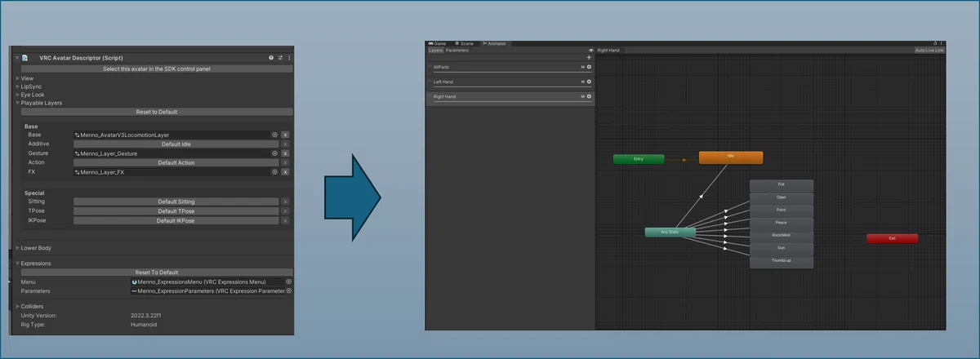
Task: Click Right Hand breadcrumb in Animator
Action: pyautogui.click(x=608, y=51)
